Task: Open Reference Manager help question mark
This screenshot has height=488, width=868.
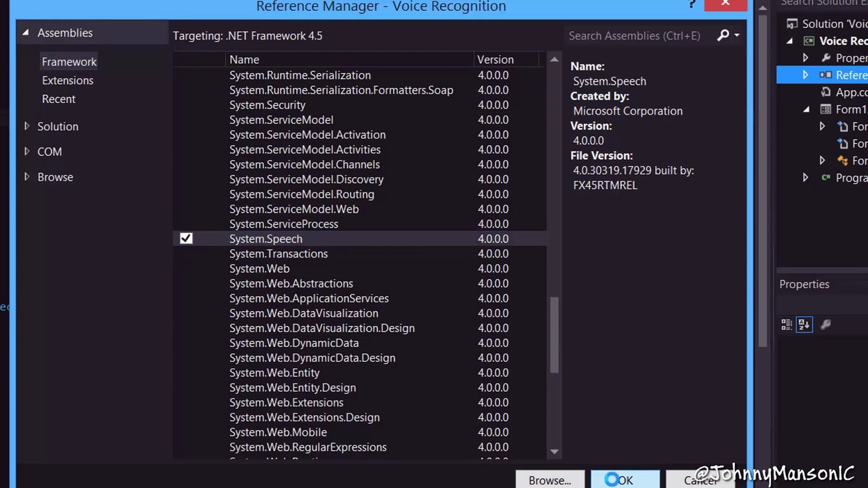Action: tap(692, 5)
